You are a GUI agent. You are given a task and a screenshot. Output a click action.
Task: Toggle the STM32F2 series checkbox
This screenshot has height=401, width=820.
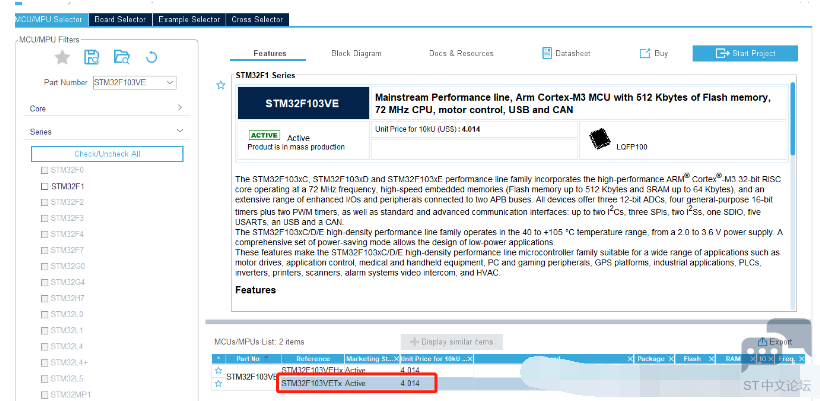click(x=44, y=202)
